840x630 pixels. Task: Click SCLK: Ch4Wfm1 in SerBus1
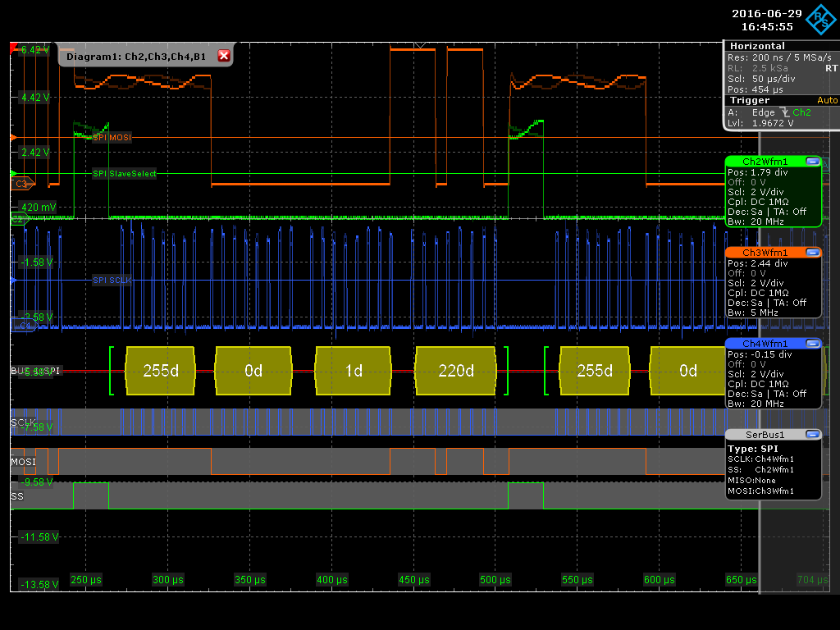tap(760, 459)
